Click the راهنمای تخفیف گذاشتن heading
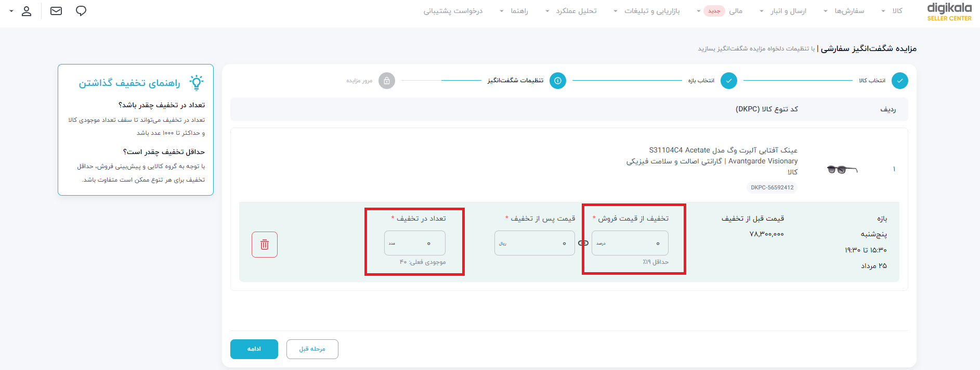This screenshot has height=370, width=980. point(129,83)
